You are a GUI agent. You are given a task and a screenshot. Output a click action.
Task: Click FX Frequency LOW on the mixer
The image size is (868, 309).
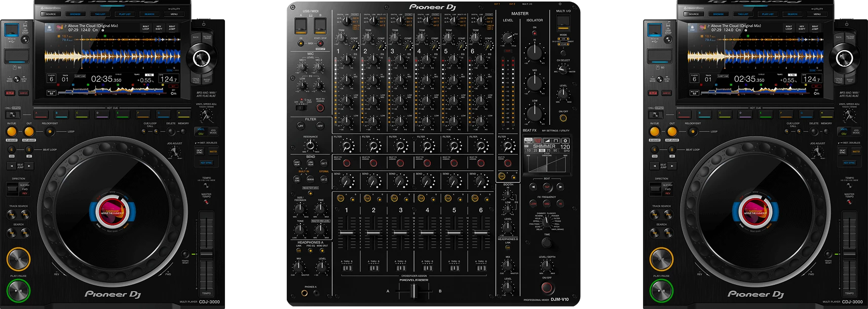(x=533, y=203)
